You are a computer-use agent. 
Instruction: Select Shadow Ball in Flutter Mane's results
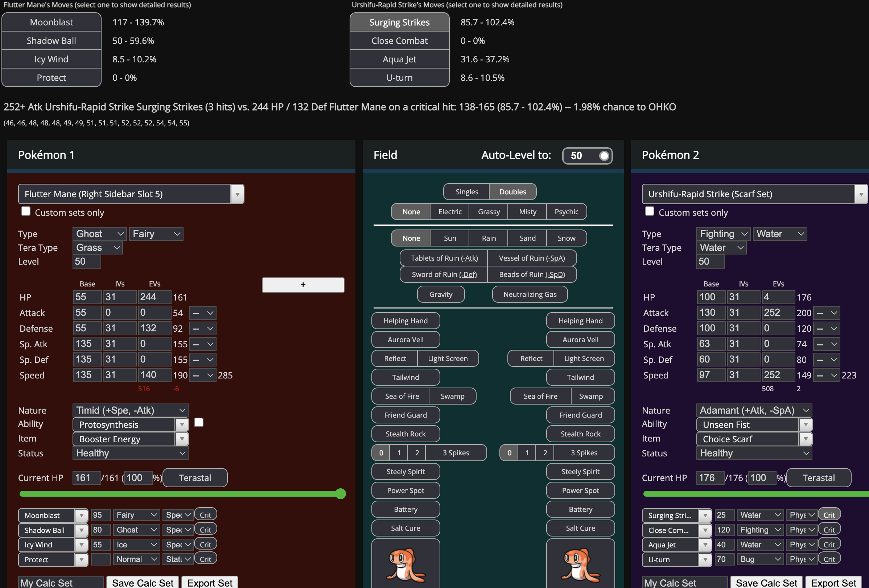pyautogui.click(x=51, y=41)
